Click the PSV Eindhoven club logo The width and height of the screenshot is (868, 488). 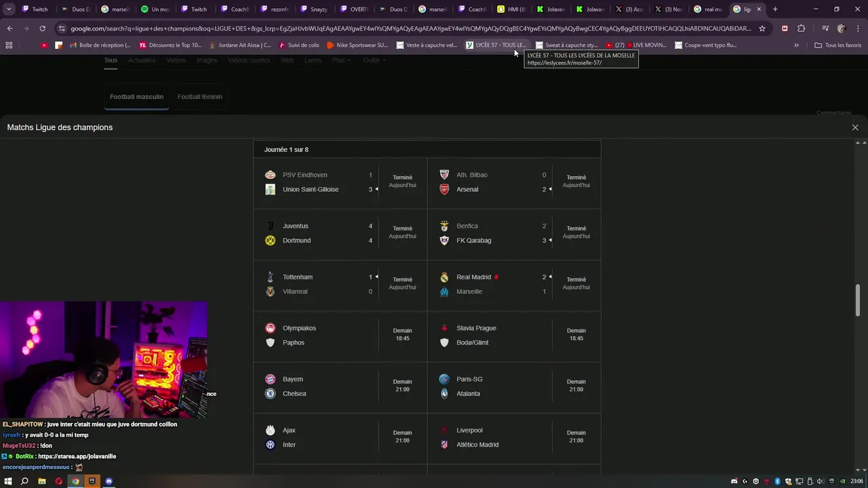270,175
